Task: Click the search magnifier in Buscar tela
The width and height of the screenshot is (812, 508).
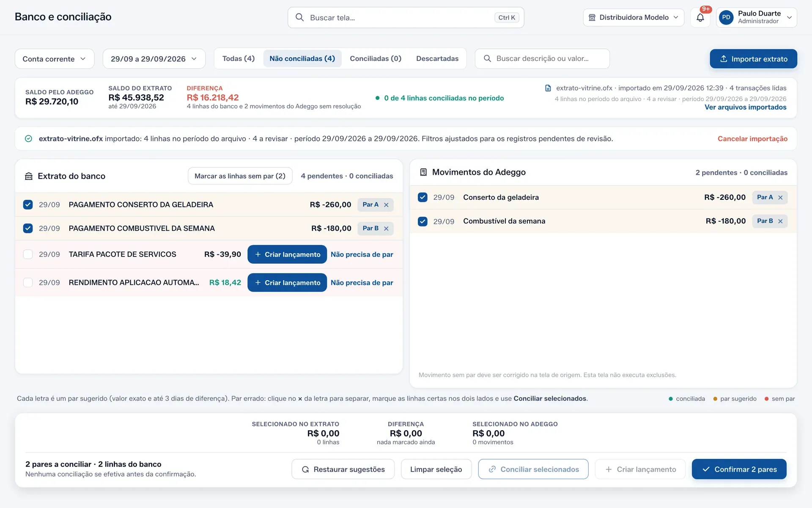Action: coord(299,17)
